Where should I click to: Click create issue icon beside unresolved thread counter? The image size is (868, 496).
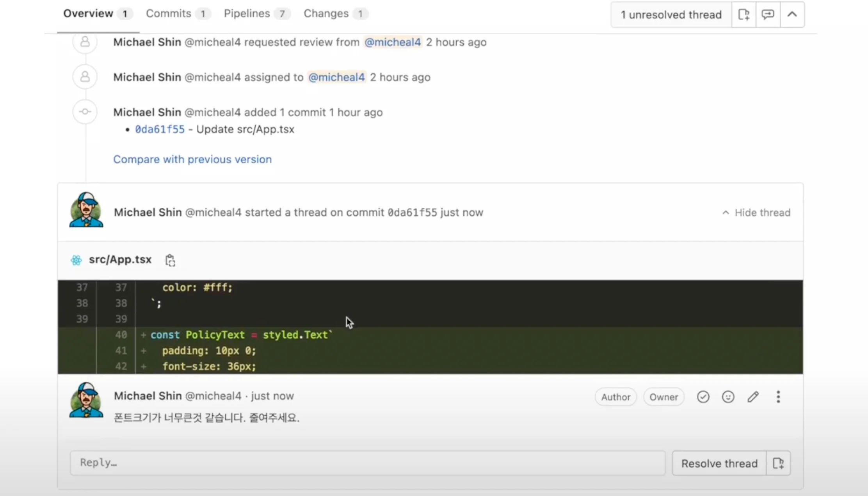click(x=743, y=15)
